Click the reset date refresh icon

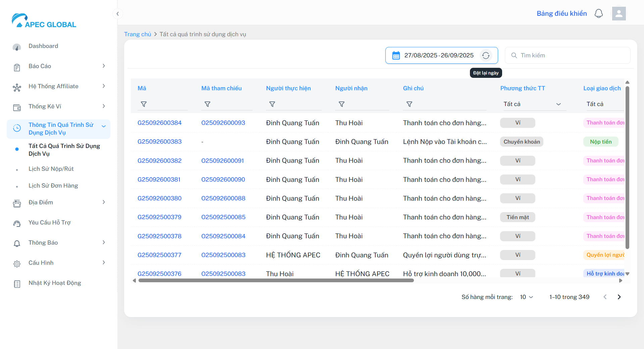coord(486,55)
